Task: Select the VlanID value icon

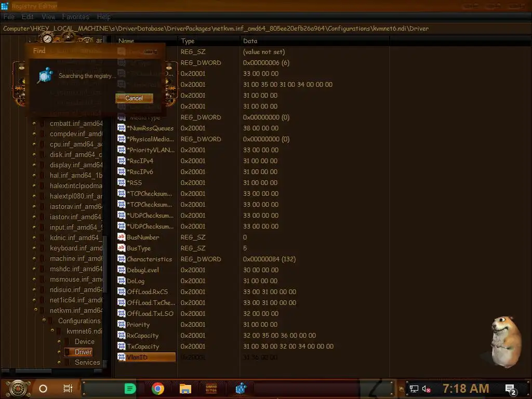Action: 122,357
